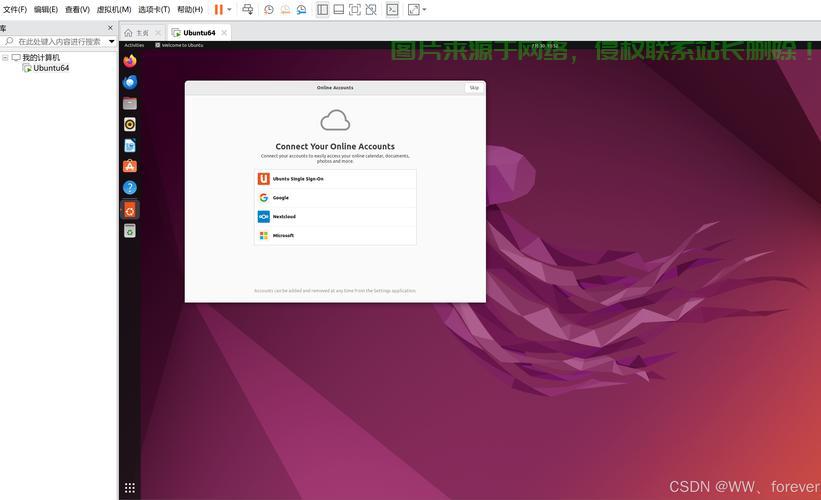Open the power options dropdown beside the pause icon
Image resolution: width=821 pixels, height=500 pixels.
pyautogui.click(x=229, y=9)
